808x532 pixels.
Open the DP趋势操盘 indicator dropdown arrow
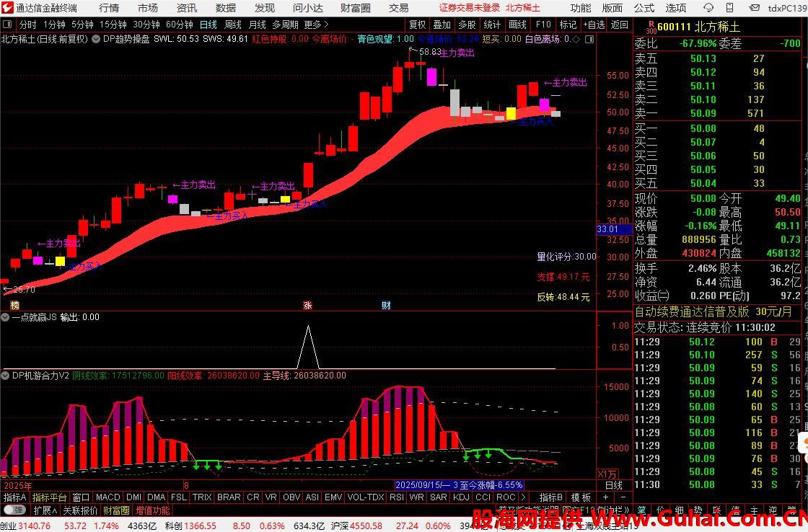pyautogui.click(x=96, y=39)
